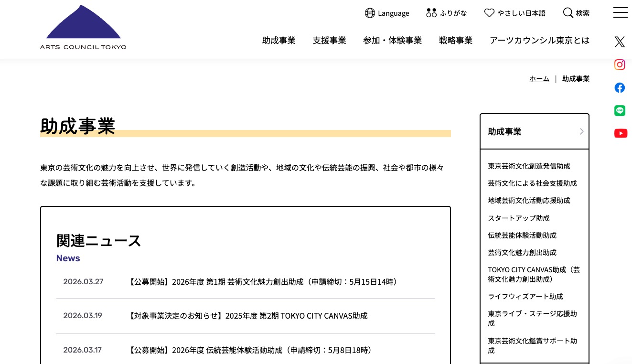This screenshot has width=632, height=364.
Task: Click the Arts Council Tokyo logo
Action: click(83, 28)
